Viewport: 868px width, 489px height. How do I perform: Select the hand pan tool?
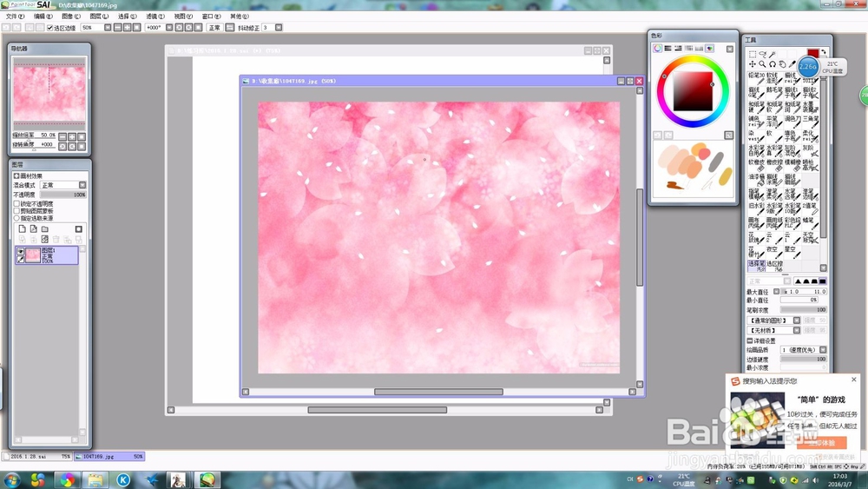pos(782,64)
